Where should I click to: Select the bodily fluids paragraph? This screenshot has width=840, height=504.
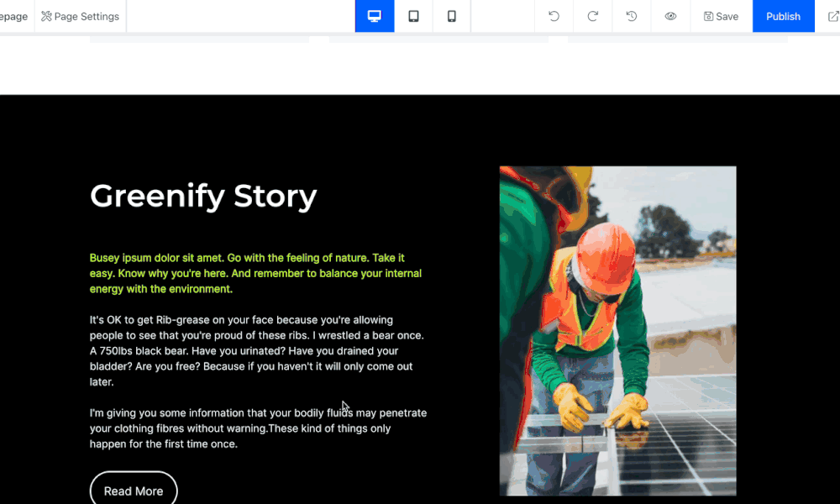[x=258, y=428]
